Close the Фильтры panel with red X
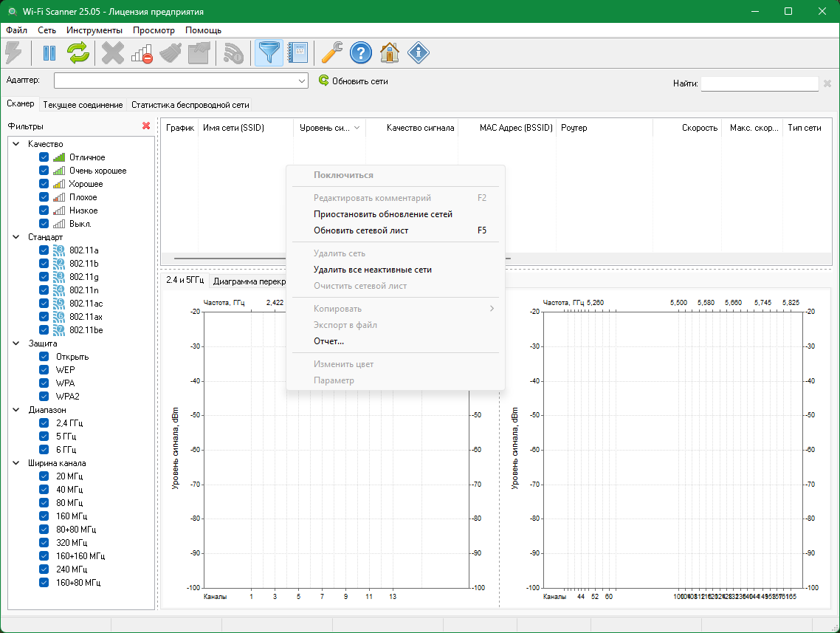Image resolution: width=840 pixels, height=633 pixels. click(x=145, y=126)
